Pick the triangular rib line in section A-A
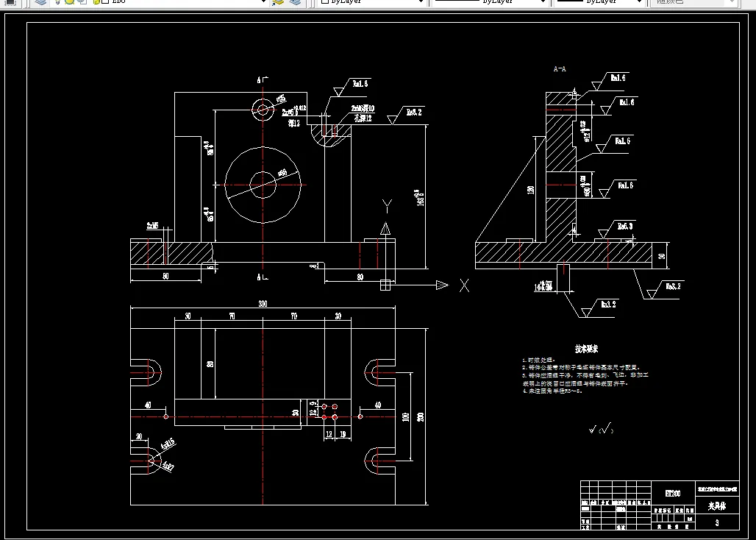 coord(510,190)
